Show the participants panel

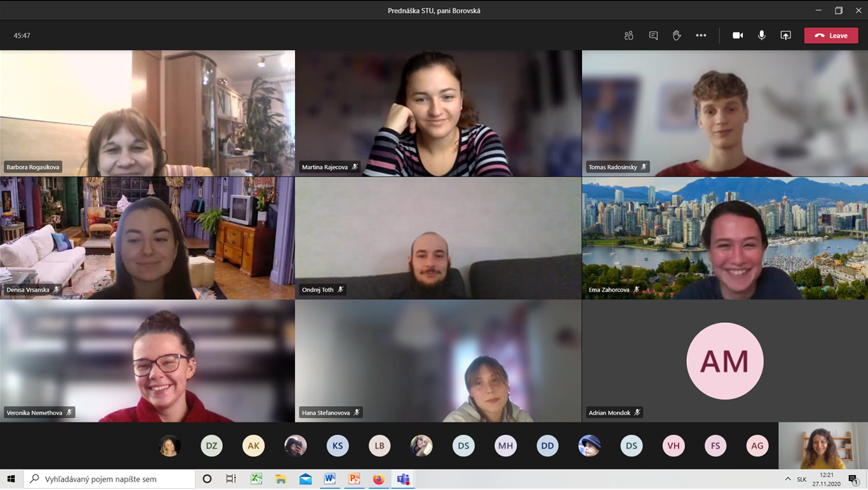(x=628, y=35)
